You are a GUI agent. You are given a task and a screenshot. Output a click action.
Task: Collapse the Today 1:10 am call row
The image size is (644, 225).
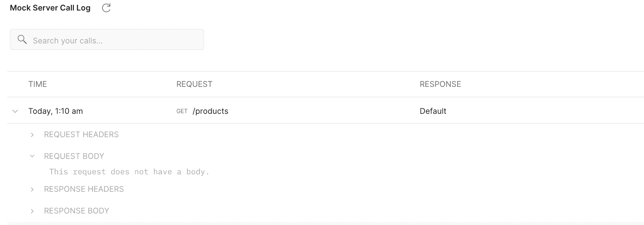15,111
